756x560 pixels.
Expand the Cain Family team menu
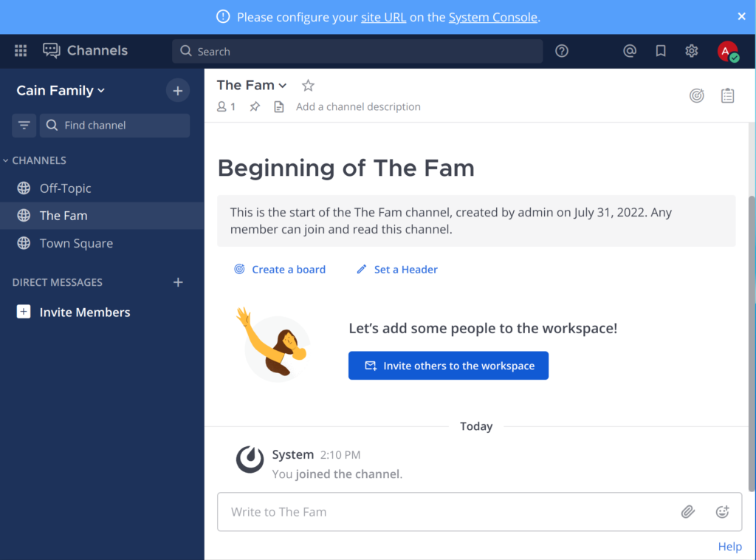61,91
